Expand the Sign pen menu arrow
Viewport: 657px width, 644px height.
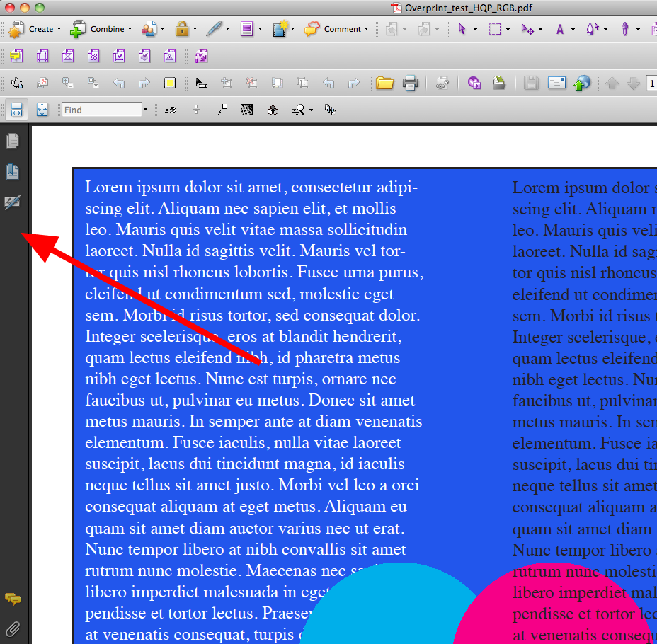227,29
